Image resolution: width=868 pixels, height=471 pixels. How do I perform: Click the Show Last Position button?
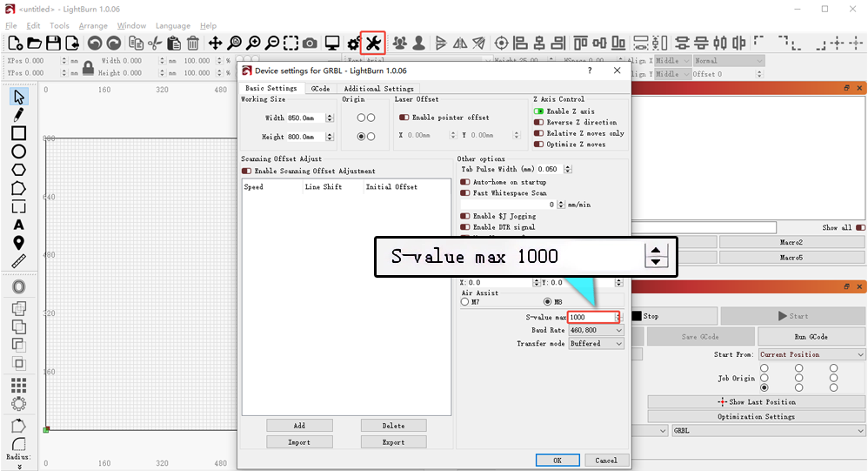tap(756, 402)
